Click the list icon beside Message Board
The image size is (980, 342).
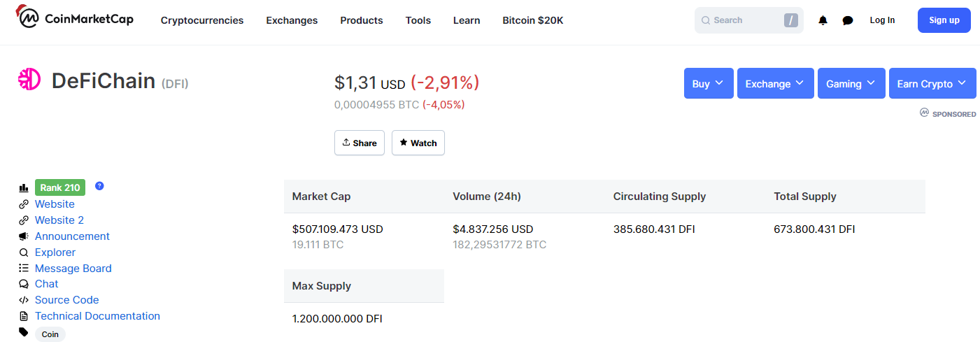coord(24,269)
